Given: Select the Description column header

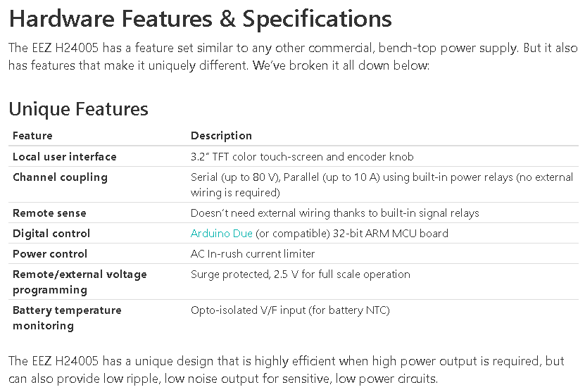Looking at the screenshot, I should 221,136.
